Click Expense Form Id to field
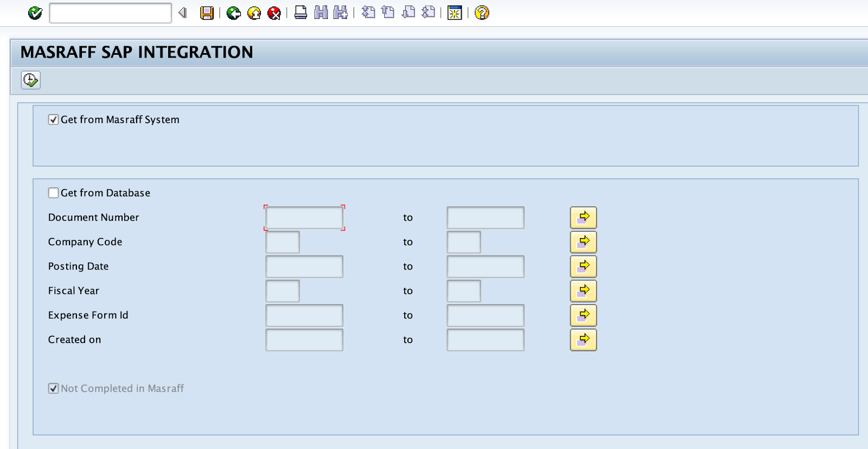 [x=486, y=316]
